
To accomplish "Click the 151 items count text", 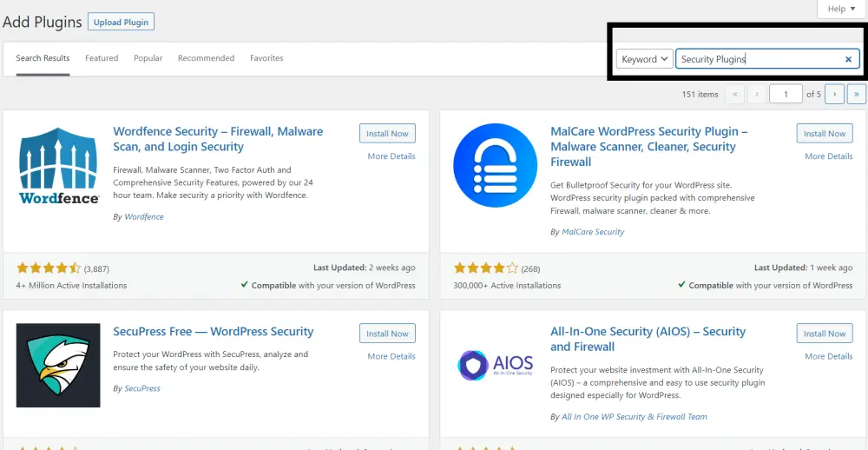I will [x=700, y=94].
